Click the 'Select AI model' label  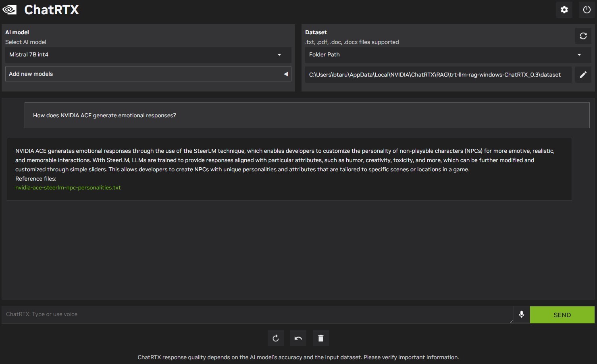pos(26,42)
